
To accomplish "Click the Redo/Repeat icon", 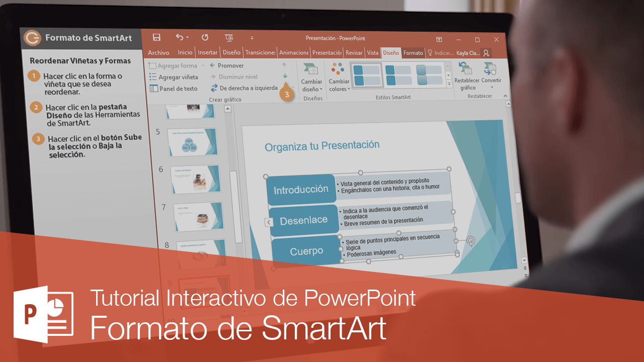I will click(x=205, y=37).
